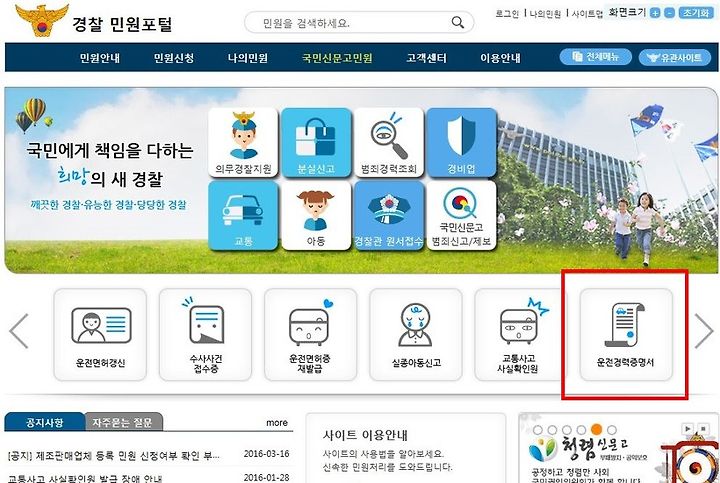Open the 민원신청 menu item
720x483 pixels.
point(174,58)
